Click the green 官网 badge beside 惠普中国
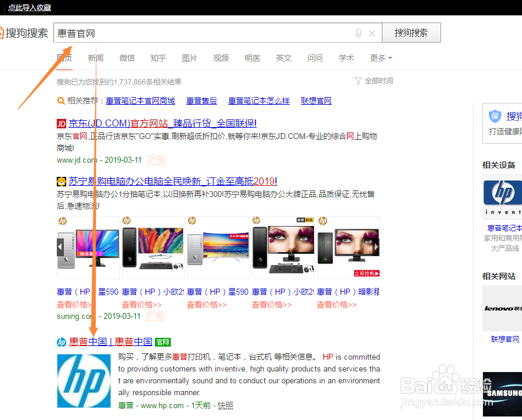The image size is (522, 420). [161, 342]
